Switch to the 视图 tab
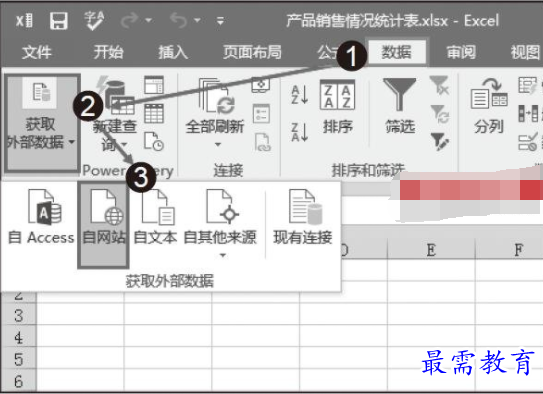Screen dimensions: 543x394 pyautogui.click(x=525, y=52)
